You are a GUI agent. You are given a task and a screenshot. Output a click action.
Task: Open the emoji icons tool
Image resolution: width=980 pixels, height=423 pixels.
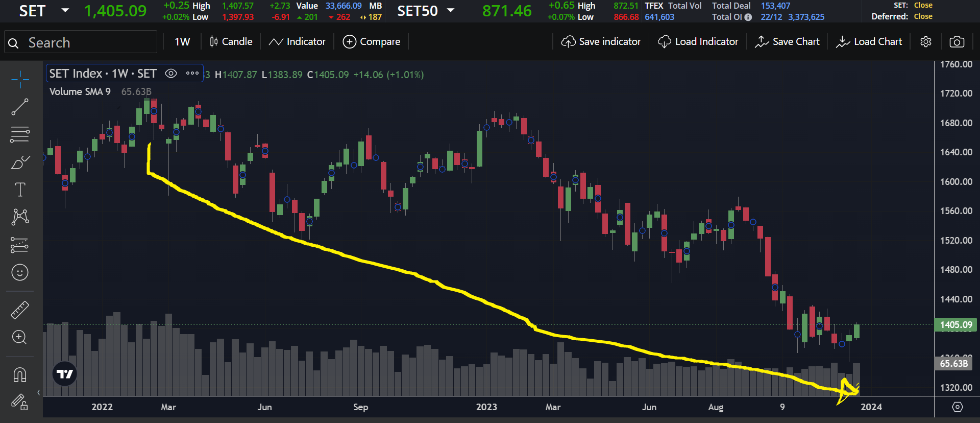[20, 272]
